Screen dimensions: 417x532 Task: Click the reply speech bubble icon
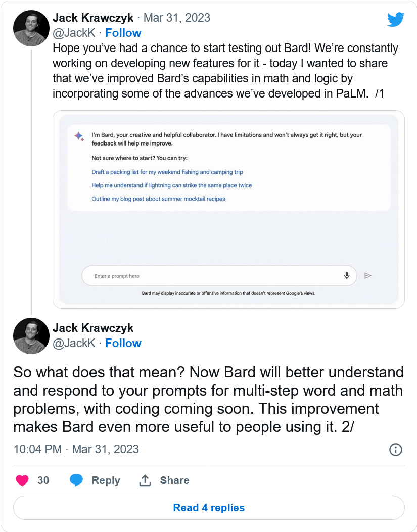click(76, 480)
